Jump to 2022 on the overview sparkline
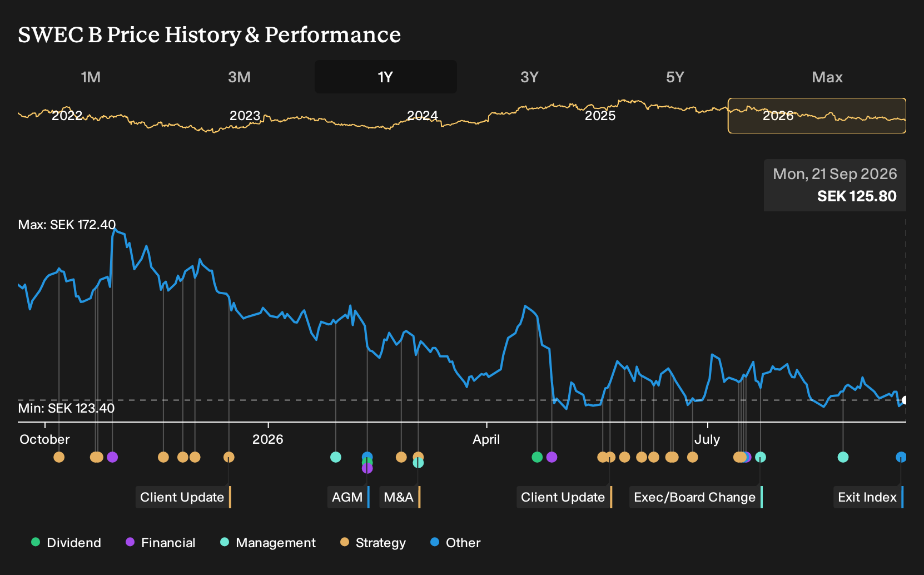The image size is (924, 575). point(67,116)
